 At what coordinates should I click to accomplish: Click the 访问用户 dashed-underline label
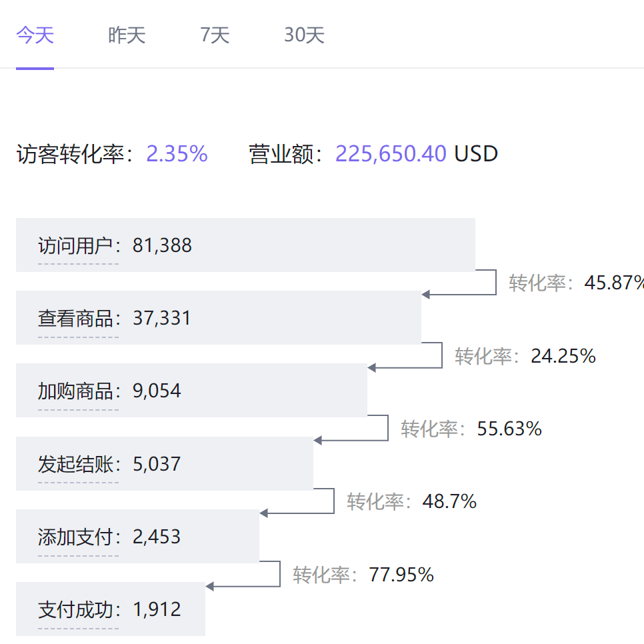coord(78,246)
